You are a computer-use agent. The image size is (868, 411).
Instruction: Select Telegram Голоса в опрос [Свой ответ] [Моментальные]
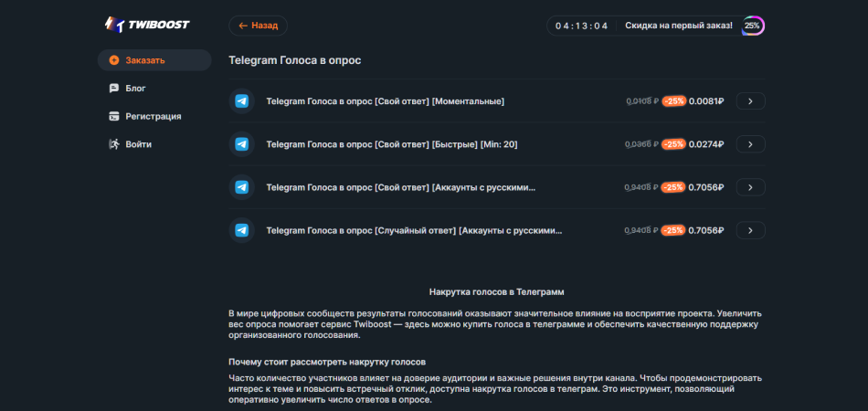point(386,101)
